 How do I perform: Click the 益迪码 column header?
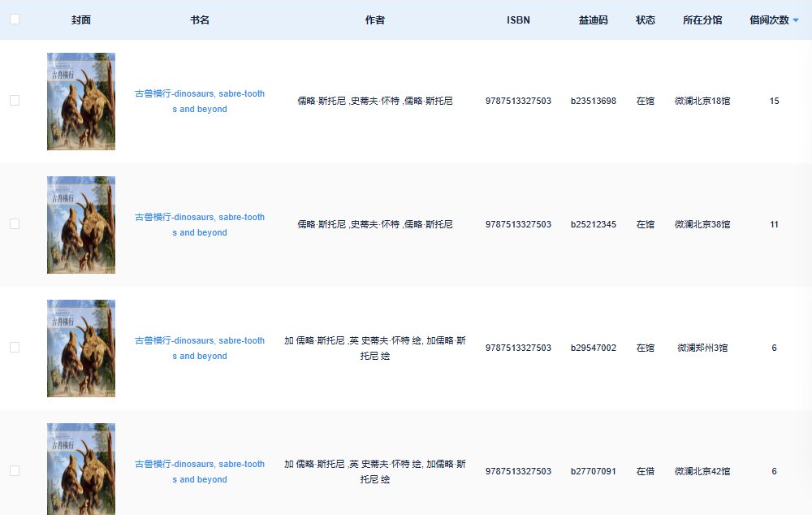point(593,20)
